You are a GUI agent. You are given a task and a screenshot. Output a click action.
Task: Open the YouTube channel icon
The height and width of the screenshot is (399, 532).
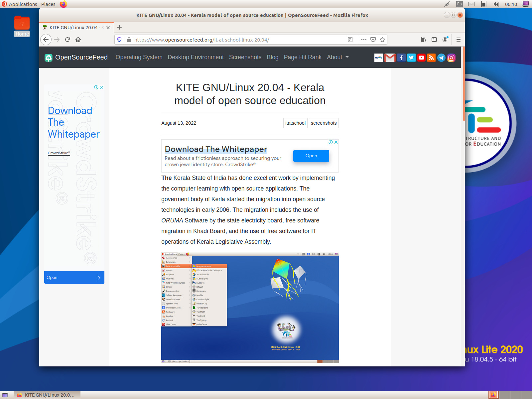pyautogui.click(x=421, y=58)
